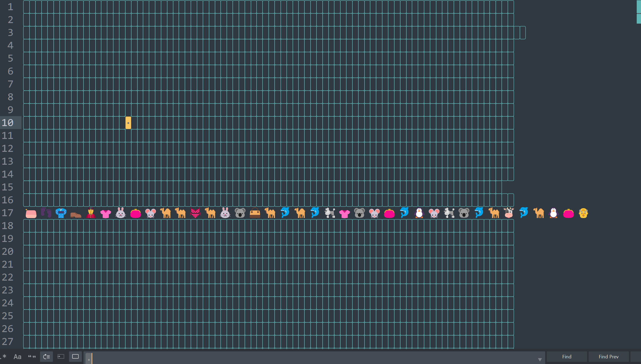Click the Find Prev button
The image size is (641, 364).
608,356
